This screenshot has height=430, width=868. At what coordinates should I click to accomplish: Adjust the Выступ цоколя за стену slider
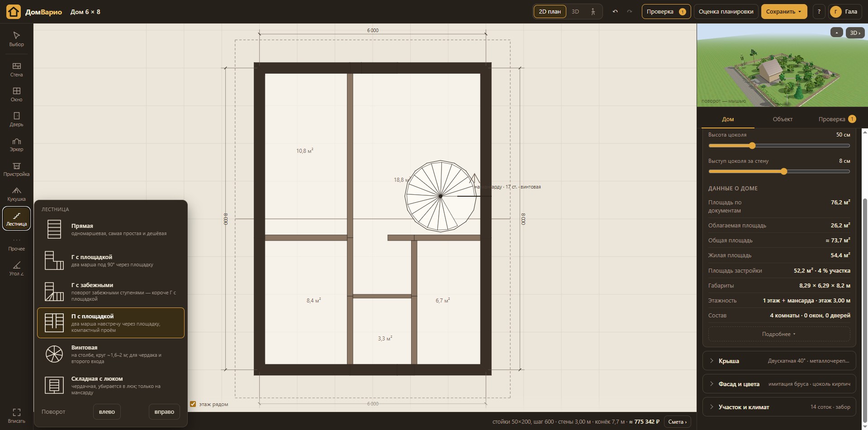click(x=779, y=171)
